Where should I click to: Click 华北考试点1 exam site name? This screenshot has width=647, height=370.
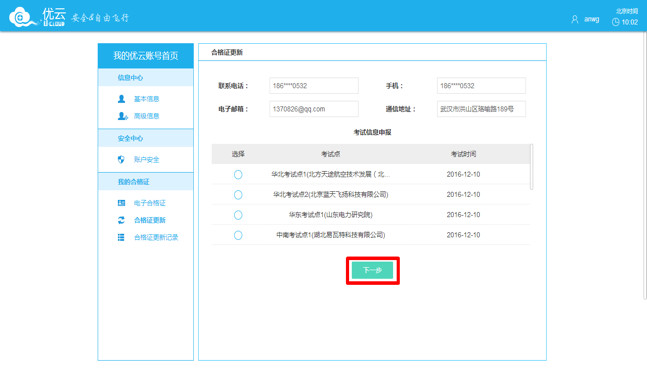coord(331,174)
